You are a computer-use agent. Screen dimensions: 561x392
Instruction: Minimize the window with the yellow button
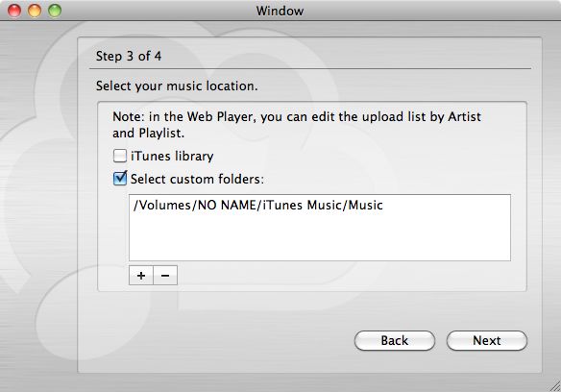pyautogui.click(x=35, y=11)
